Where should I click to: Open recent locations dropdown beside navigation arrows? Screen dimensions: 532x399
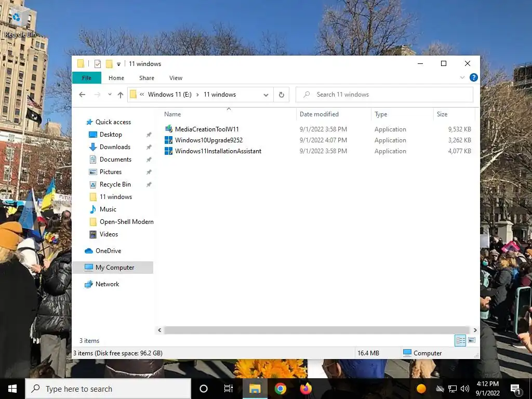coord(110,95)
